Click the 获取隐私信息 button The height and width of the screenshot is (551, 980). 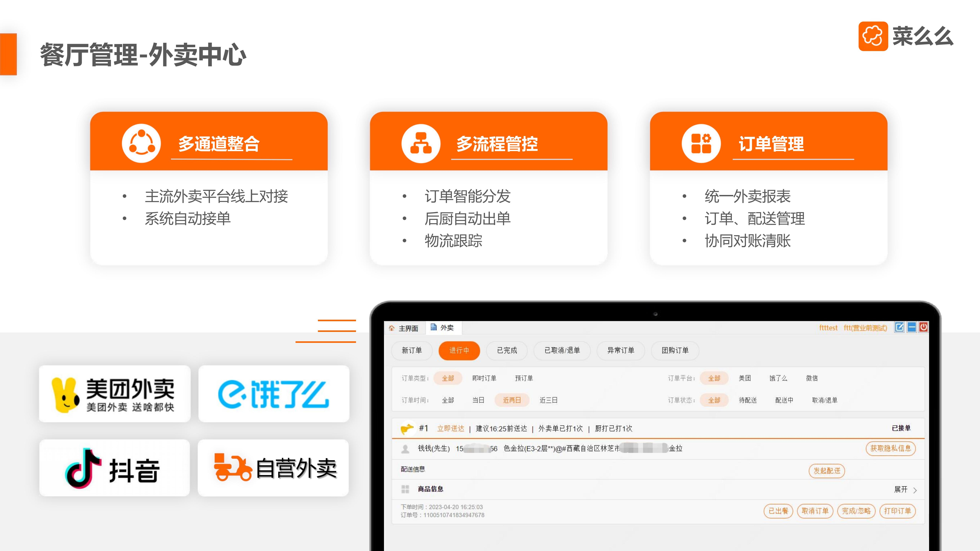(891, 448)
